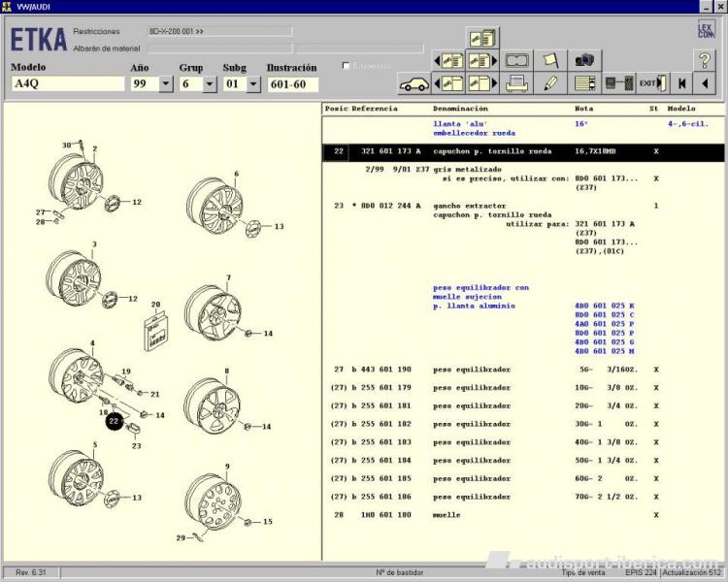
Task: Click Nº de bastidor in status bar
Action: coord(400,572)
